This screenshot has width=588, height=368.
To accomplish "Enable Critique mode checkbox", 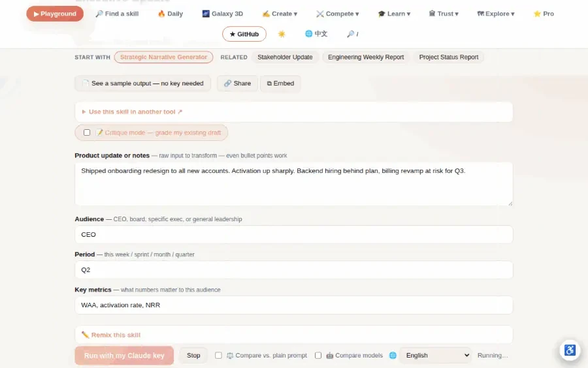I will coord(87,132).
